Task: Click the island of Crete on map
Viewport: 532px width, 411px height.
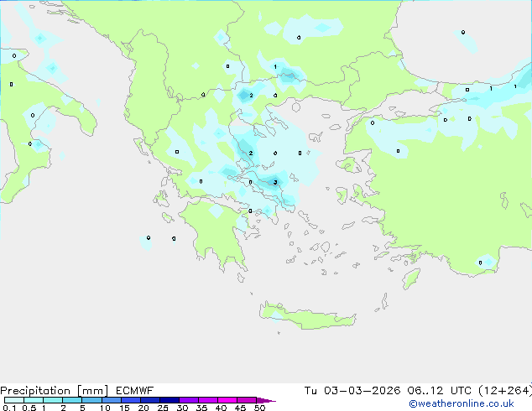Action: coord(307,315)
